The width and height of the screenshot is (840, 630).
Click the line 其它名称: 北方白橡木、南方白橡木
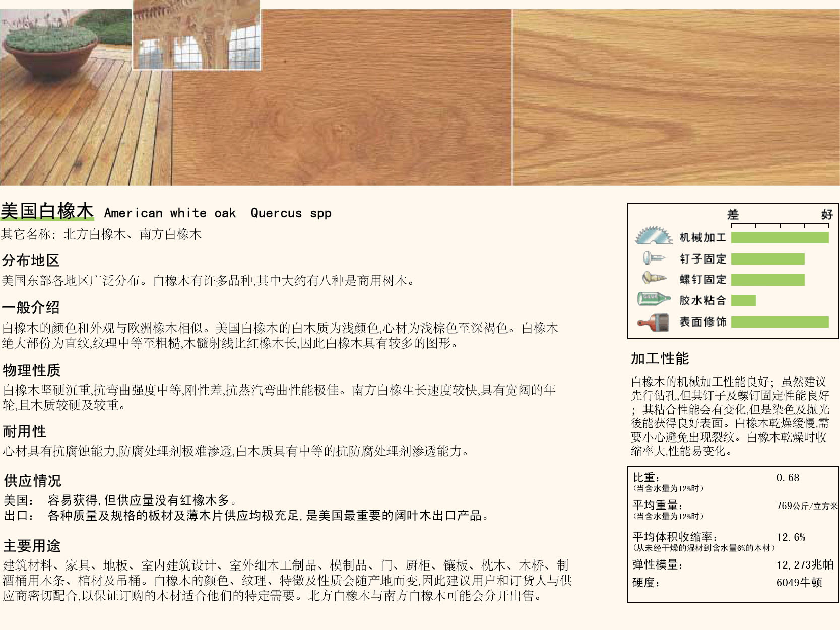point(101,234)
